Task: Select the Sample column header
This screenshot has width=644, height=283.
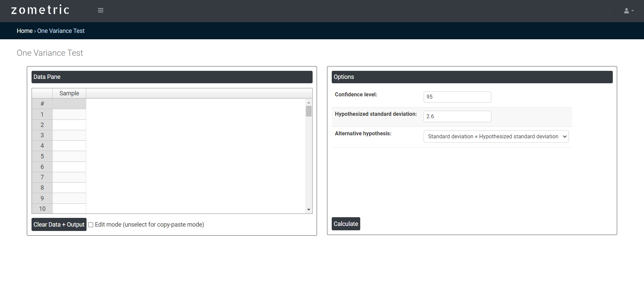Action: [x=69, y=93]
